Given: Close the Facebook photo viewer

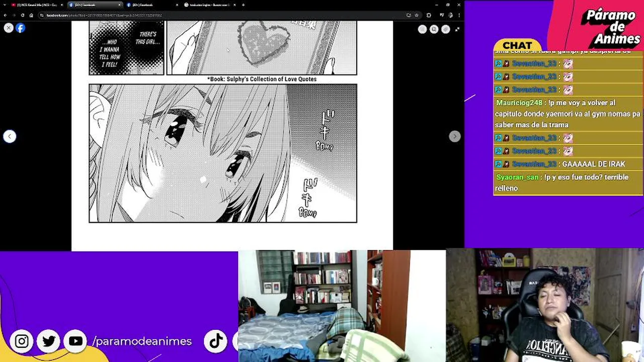Looking at the screenshot, I should [9, 28].
